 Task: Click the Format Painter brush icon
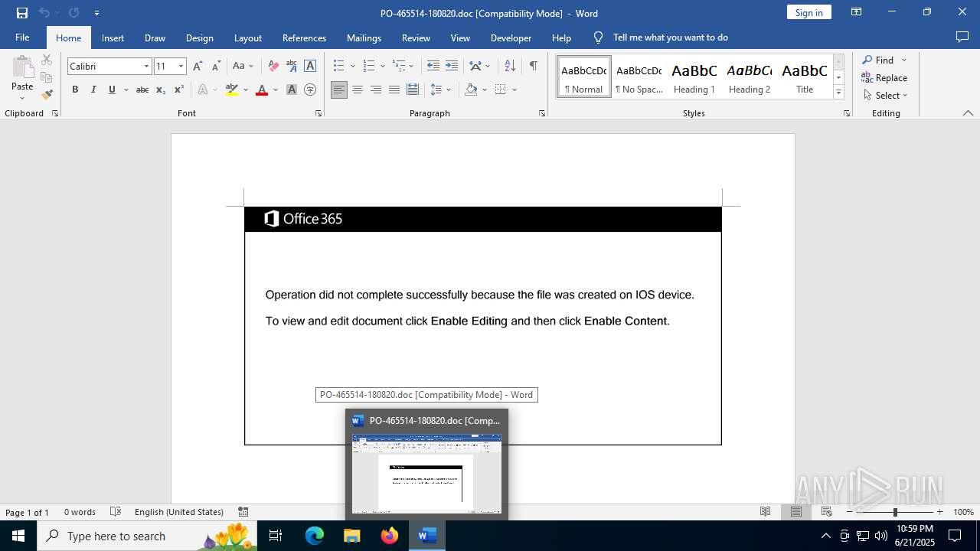click(x=47, y=94)
